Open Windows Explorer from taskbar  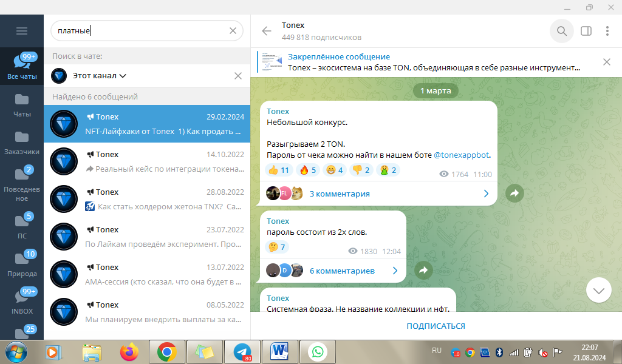pyautogui.click(x=92, y=352)
